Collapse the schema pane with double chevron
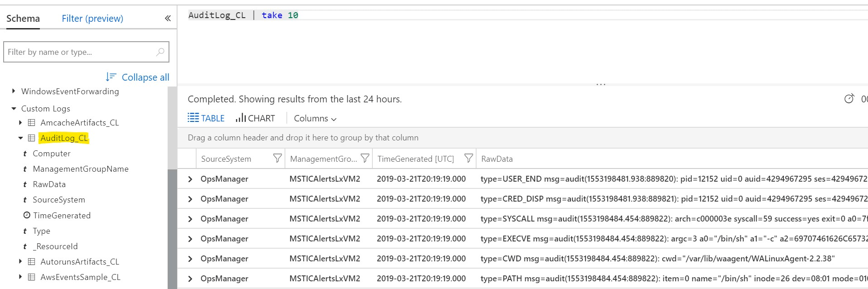Image resolution: width=868 pixels, height=289 pixels. (168, 18)
